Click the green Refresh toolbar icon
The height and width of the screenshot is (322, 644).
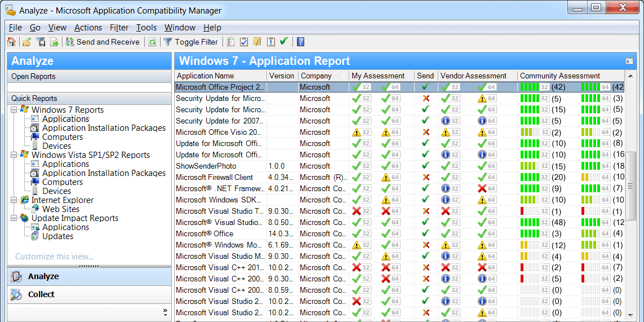pyautogui.click(x=152, y=42)
